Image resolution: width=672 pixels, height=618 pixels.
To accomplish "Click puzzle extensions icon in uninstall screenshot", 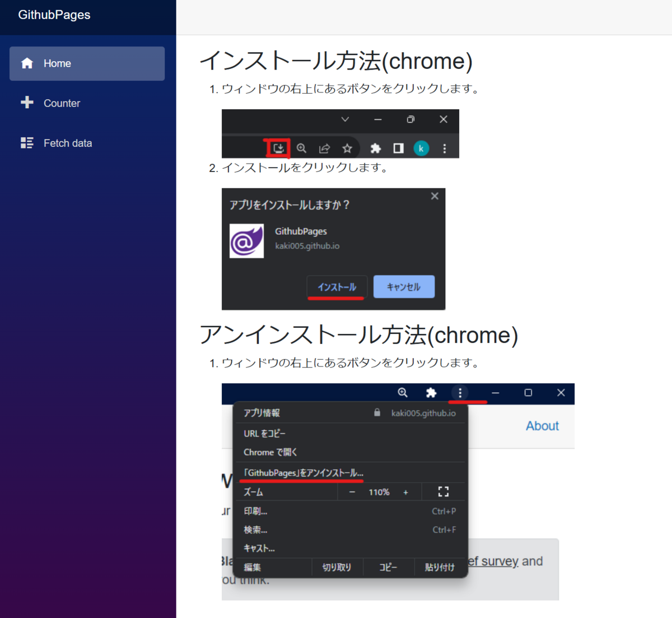I will (431, 393).
